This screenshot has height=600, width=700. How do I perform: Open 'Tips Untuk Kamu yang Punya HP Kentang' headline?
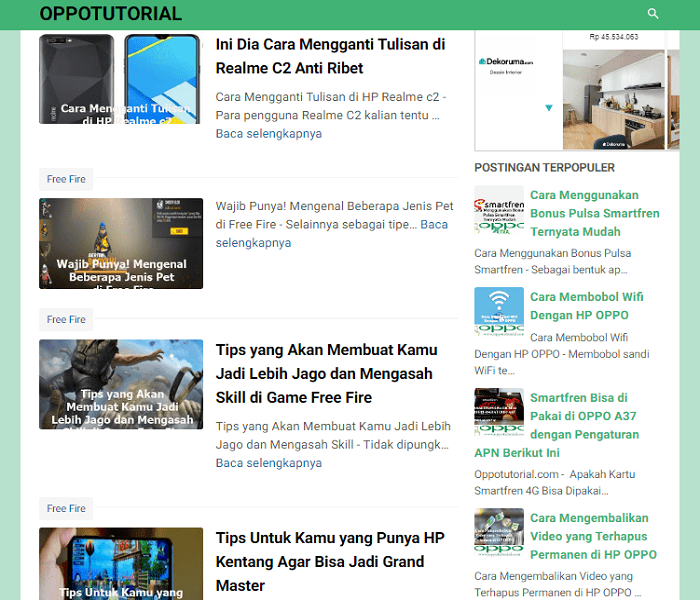click(x=330, y=562)
